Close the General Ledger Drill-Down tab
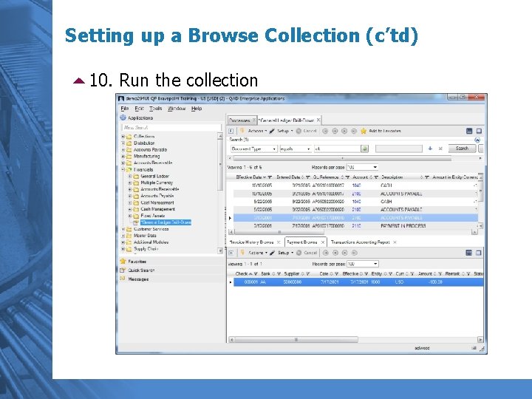532x399 pixels. click(x=318, y=120)
